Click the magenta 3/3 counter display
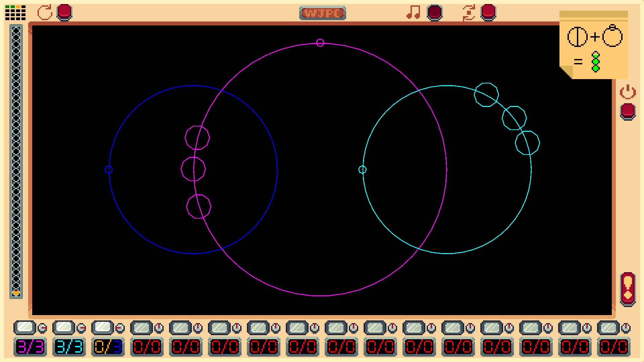644x362 pixels. [30, 347]
